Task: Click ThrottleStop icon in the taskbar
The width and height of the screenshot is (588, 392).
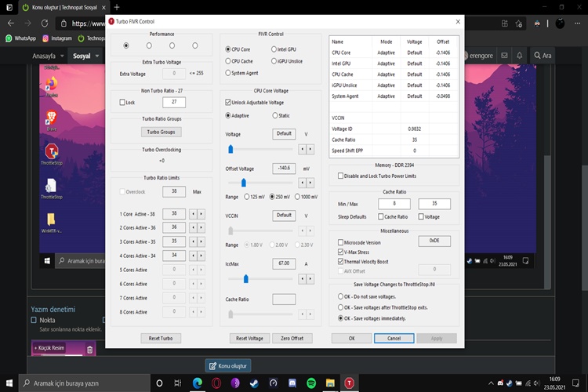Action: pyautogui.click(x=349, y=383)
